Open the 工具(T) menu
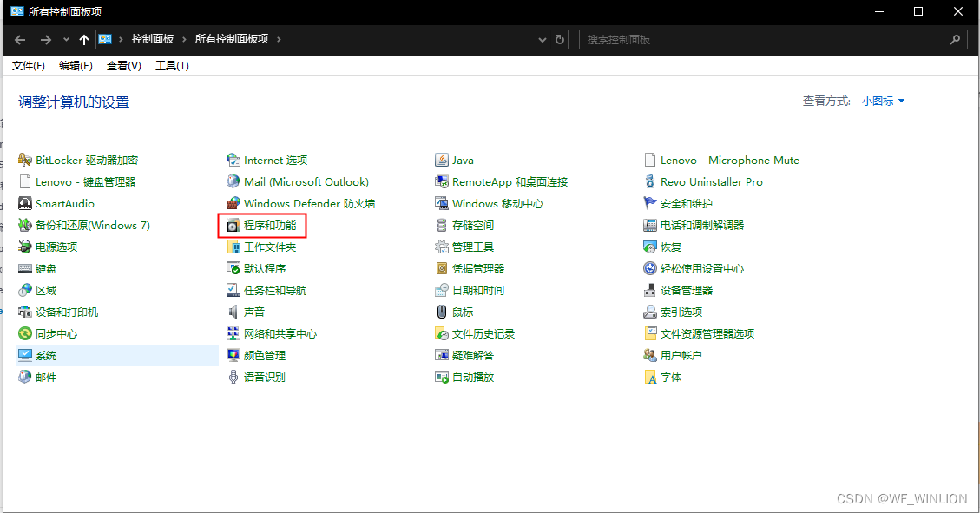The width and height of the screenshot is (980, 513). 172,66
